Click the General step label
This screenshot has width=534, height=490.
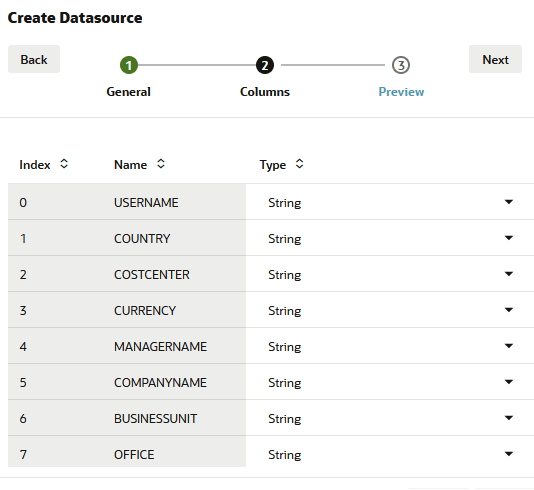click(x=128, y=92)
